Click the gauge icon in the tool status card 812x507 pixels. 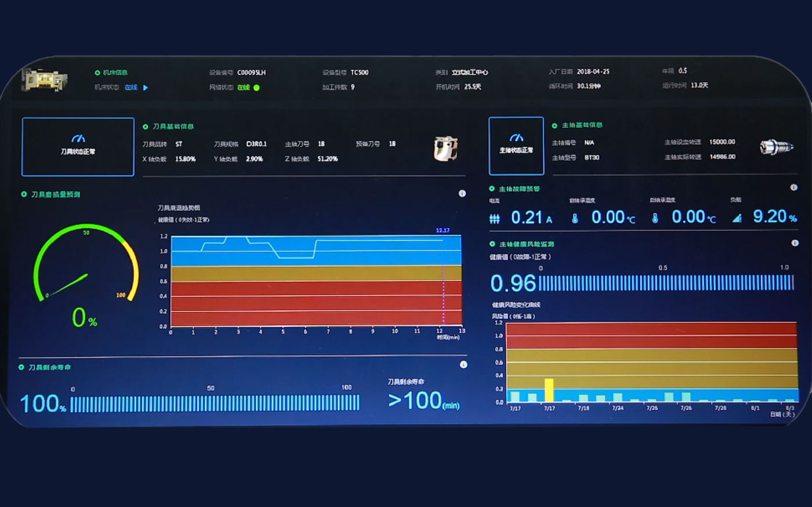(78, 139)
